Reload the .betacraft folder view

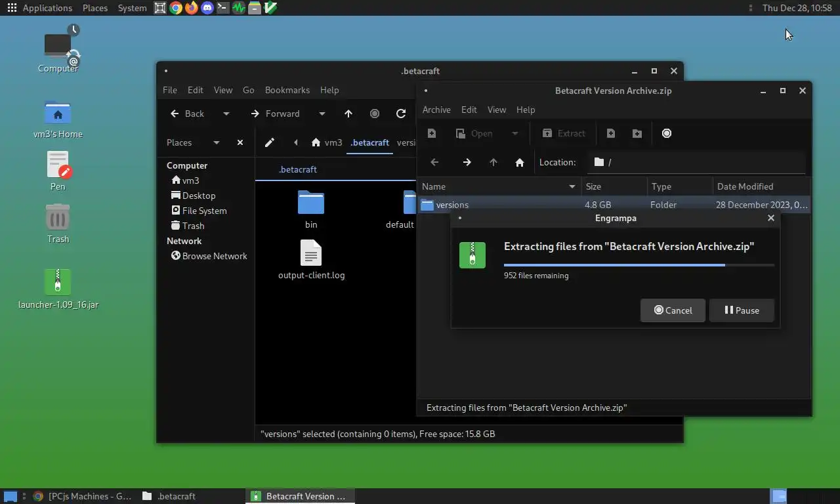click(x=401, y=114)
